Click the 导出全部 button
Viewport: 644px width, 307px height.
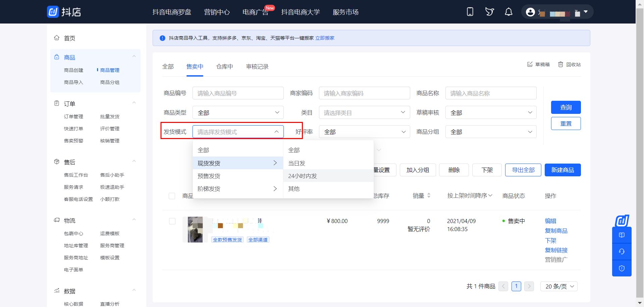(x=523, y=170)
